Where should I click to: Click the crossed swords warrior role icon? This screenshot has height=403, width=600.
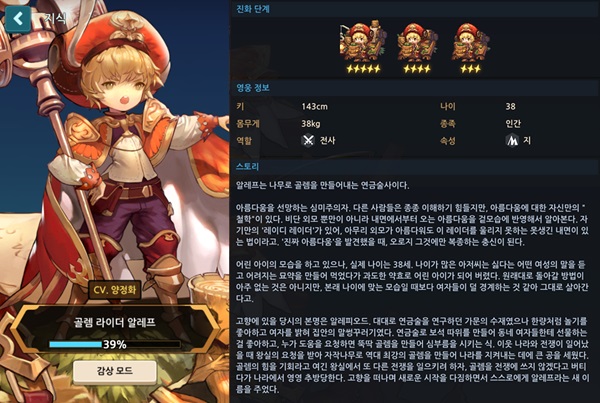click(308, 140)
